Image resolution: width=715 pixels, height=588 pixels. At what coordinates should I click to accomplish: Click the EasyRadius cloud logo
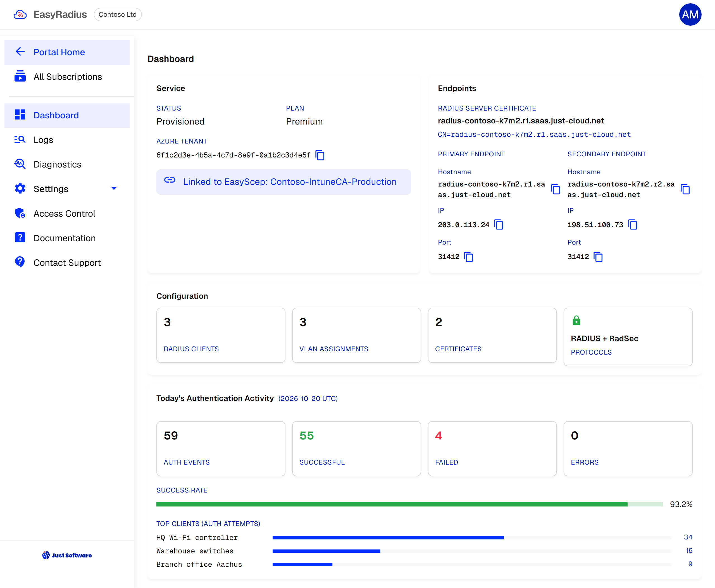pos(20,15)
